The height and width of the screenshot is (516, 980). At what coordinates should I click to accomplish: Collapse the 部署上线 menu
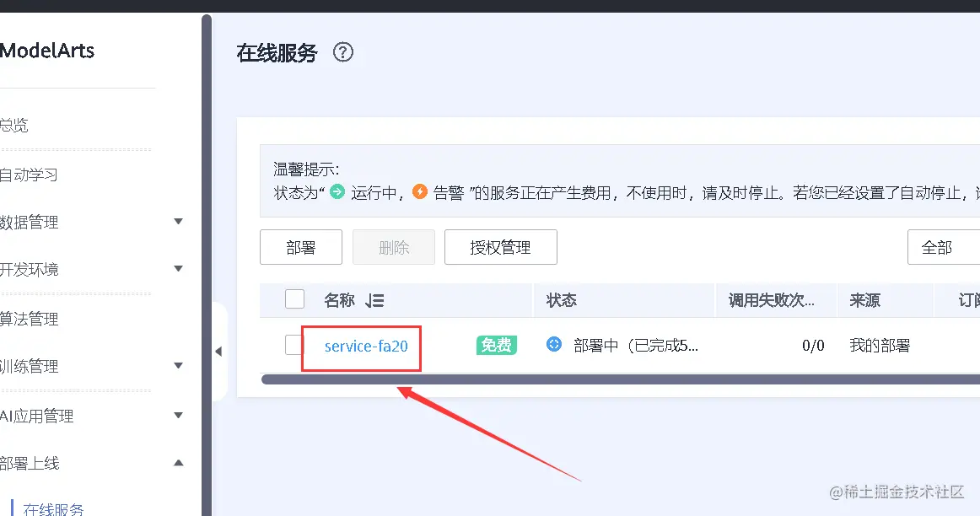[178, 463]
